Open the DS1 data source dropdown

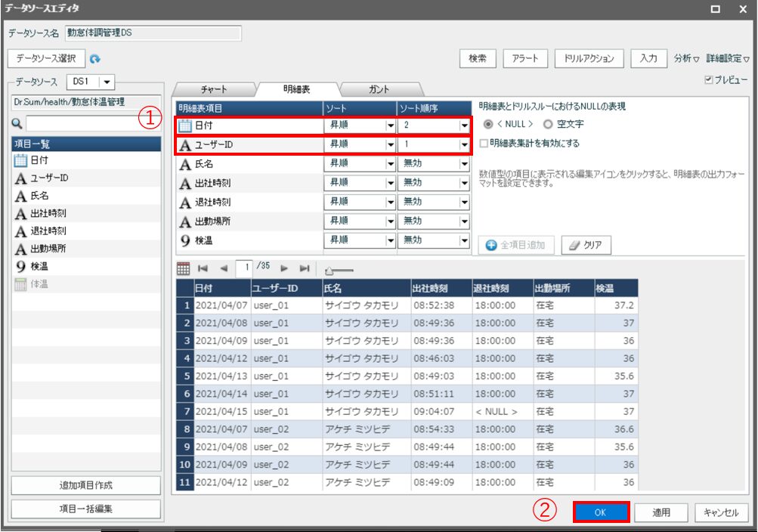click(107, 82)
